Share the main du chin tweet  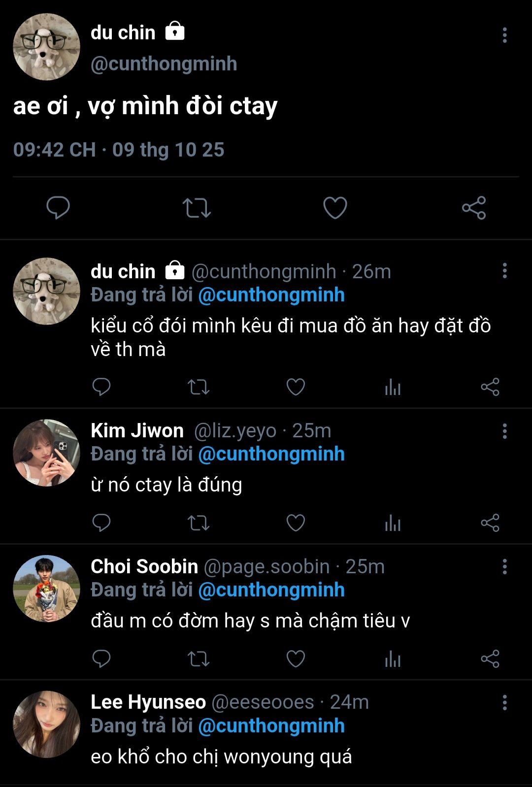tap(474, 207)
